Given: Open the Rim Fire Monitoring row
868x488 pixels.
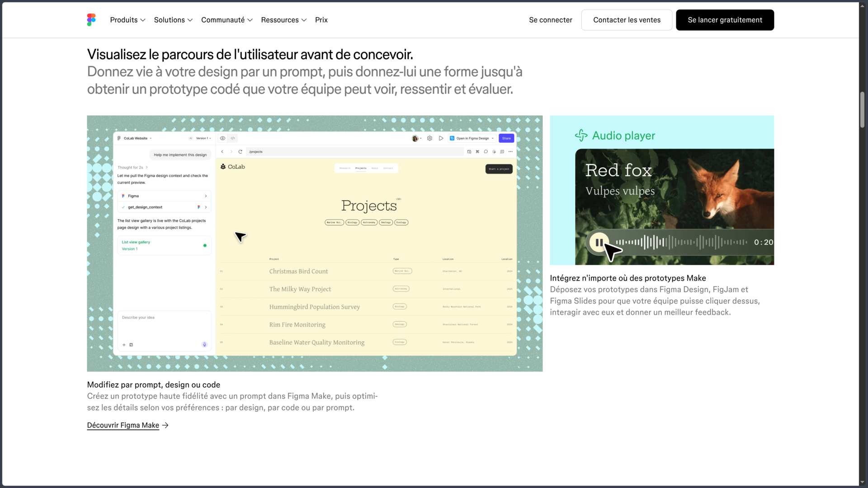Looking at the screenshot, I should point(366,324).
